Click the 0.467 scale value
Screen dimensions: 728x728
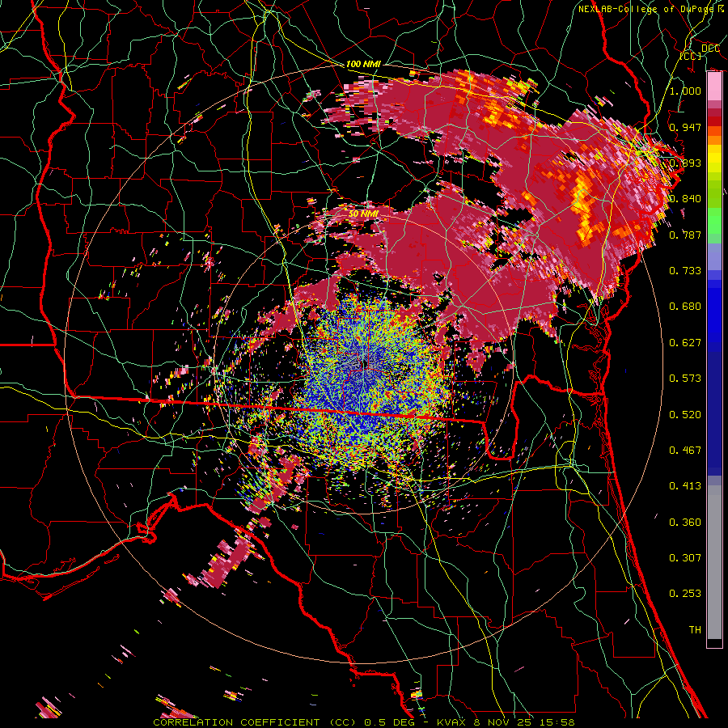pyautogui.click(x=685, y=451)
